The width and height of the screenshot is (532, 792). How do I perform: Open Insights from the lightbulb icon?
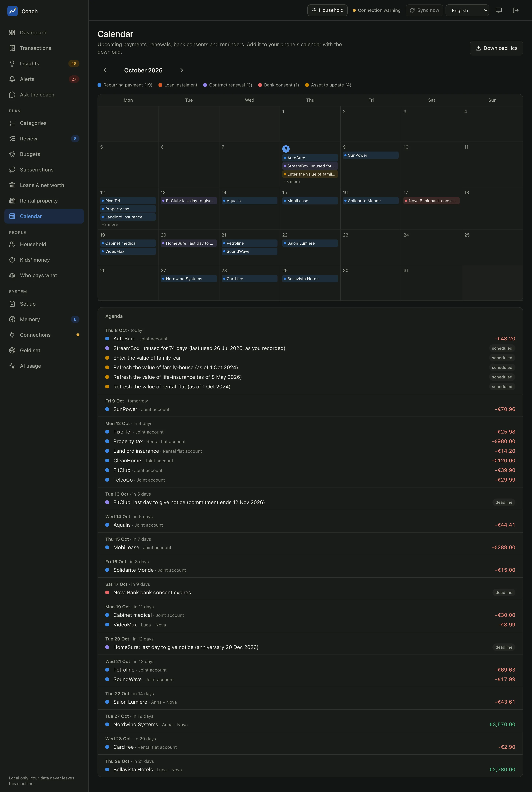[x=12, y=63]
